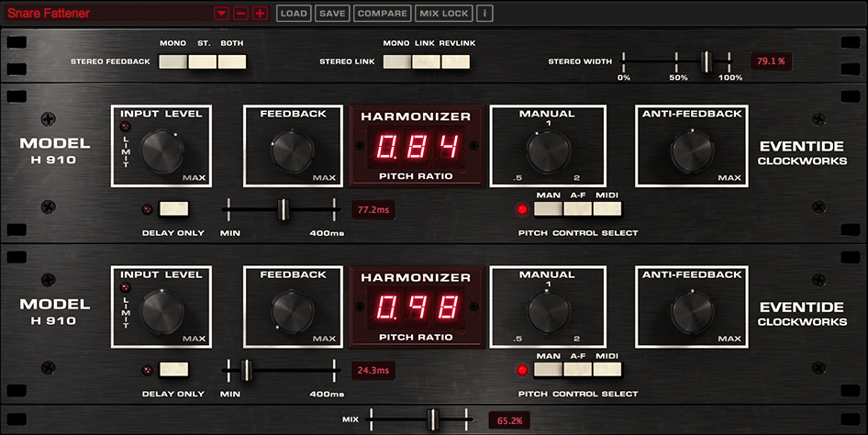Select MAN pitch control on upper unit

[548, 209]
